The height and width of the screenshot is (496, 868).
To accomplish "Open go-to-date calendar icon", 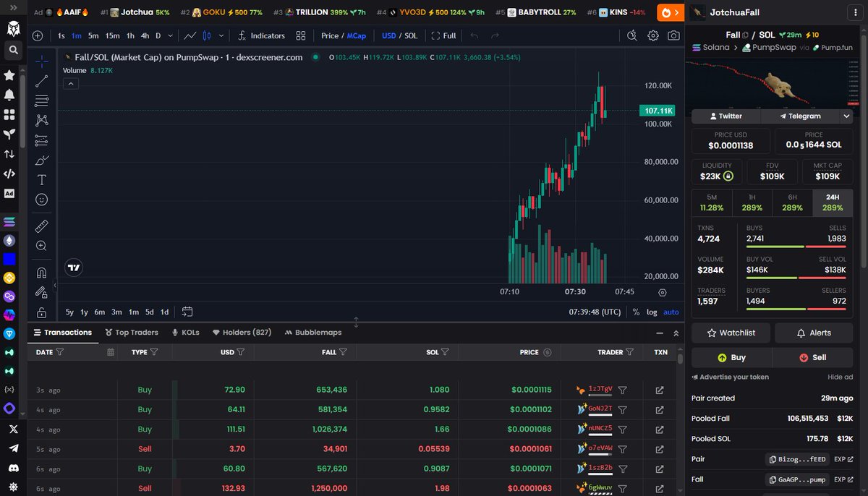I will tap(187, 312).
